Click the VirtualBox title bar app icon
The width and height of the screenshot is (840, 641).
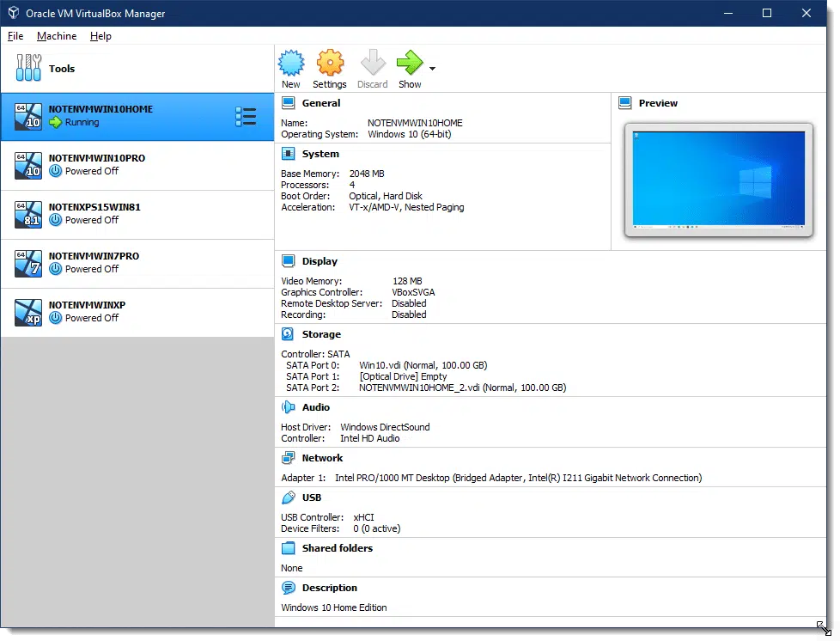[14, 13]
